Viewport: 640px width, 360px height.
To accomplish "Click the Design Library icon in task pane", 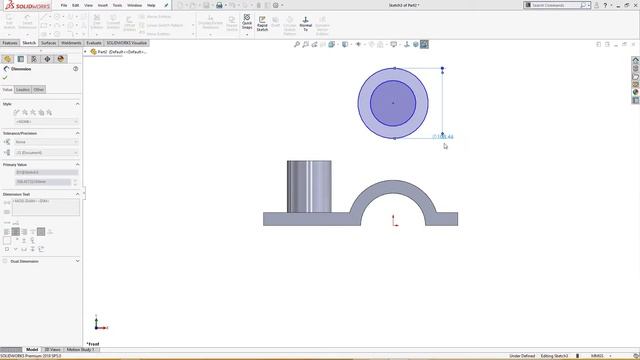I will coord(636,68).
